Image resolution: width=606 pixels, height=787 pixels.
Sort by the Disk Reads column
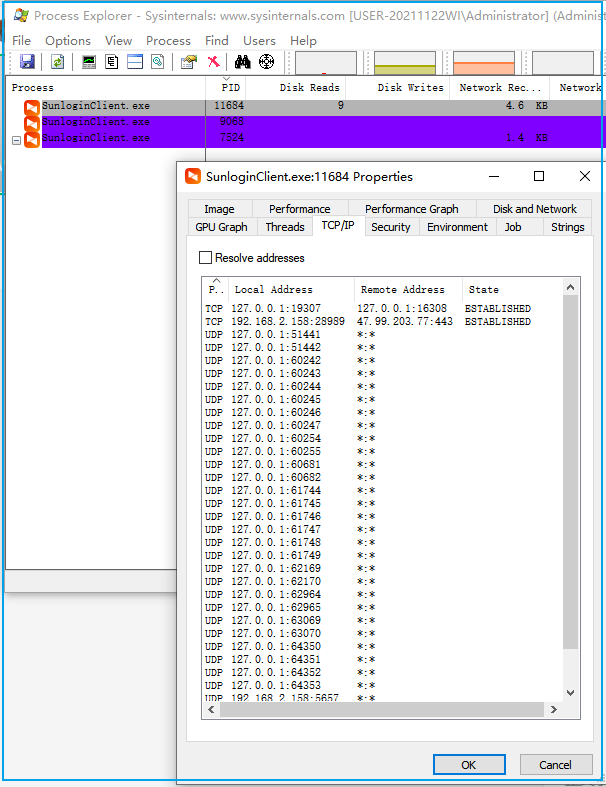click(296, 87)
